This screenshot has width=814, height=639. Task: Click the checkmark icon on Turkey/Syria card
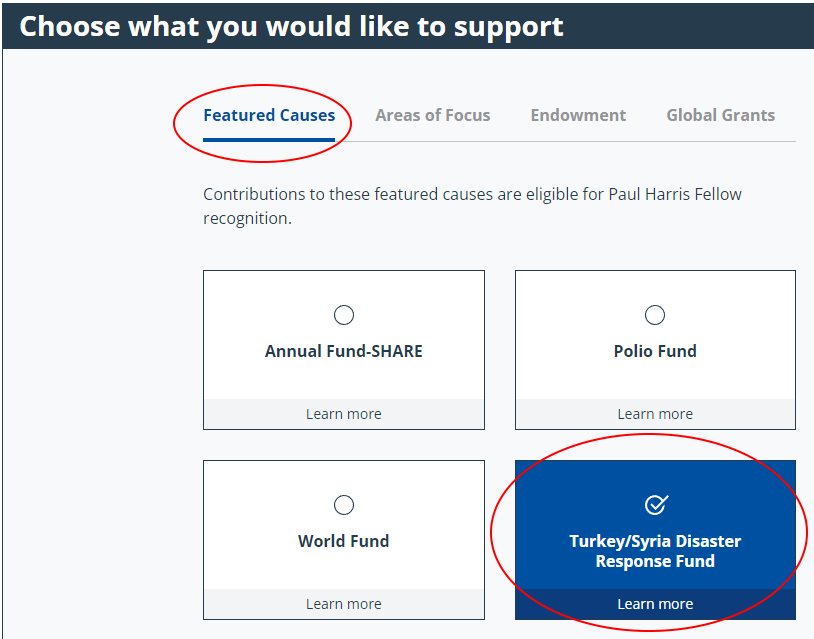pyautogui.click(x=655, y=505)
